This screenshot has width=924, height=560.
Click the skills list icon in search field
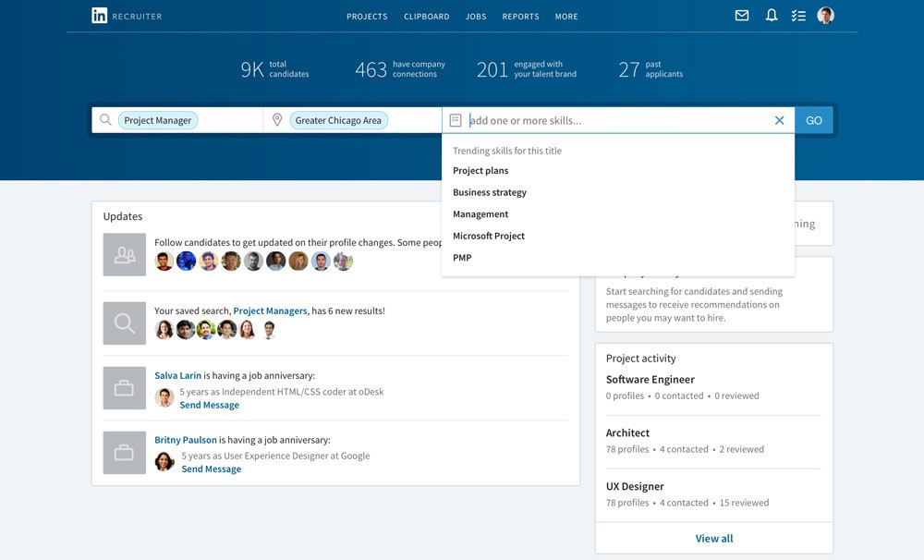[x=455, y=119]
